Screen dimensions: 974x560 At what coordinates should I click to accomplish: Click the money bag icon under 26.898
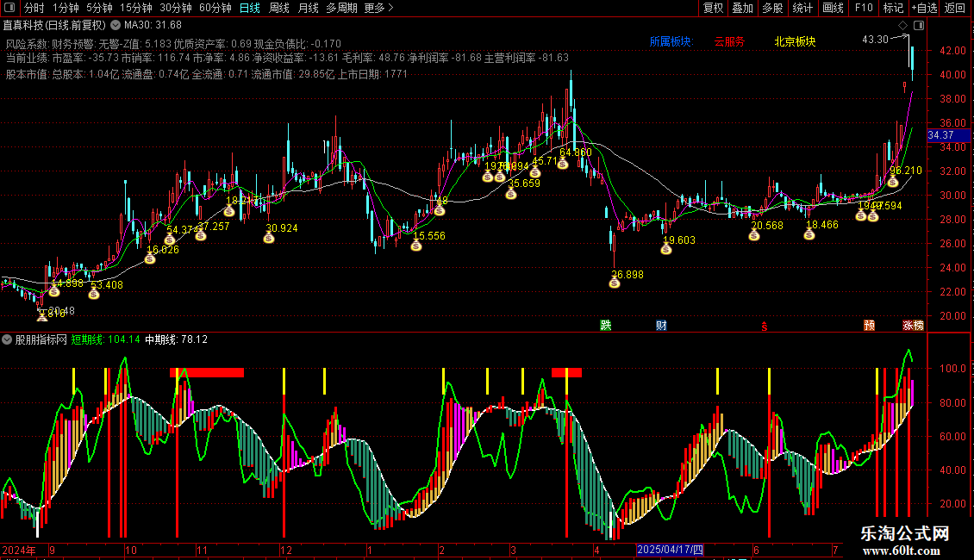pyautogui.click(x=615, y=283)
